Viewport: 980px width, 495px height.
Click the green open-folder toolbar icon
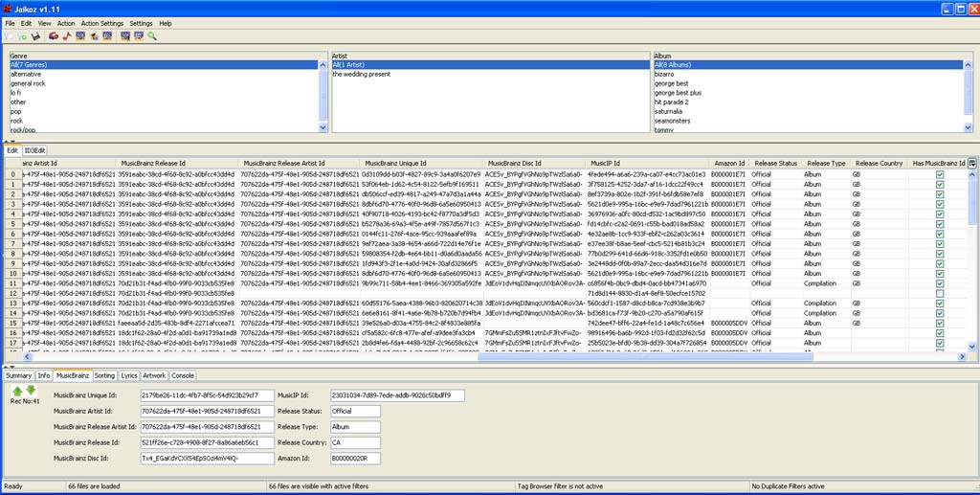pyautogui.click(x=22, y=36)
